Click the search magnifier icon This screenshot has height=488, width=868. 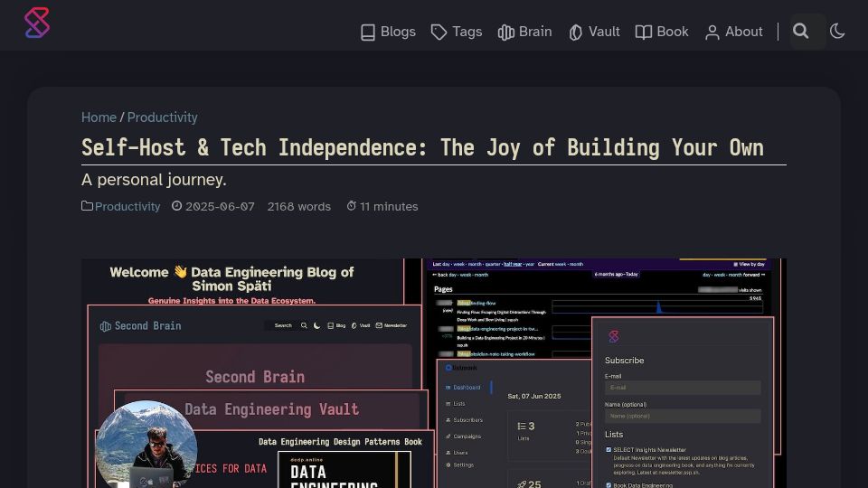point(801,31)
